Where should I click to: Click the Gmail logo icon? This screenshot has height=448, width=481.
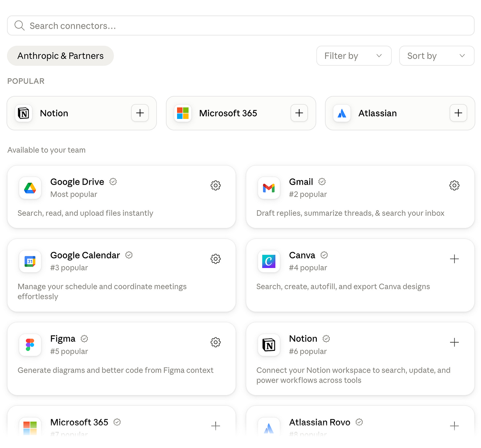[x=269, y=188]
